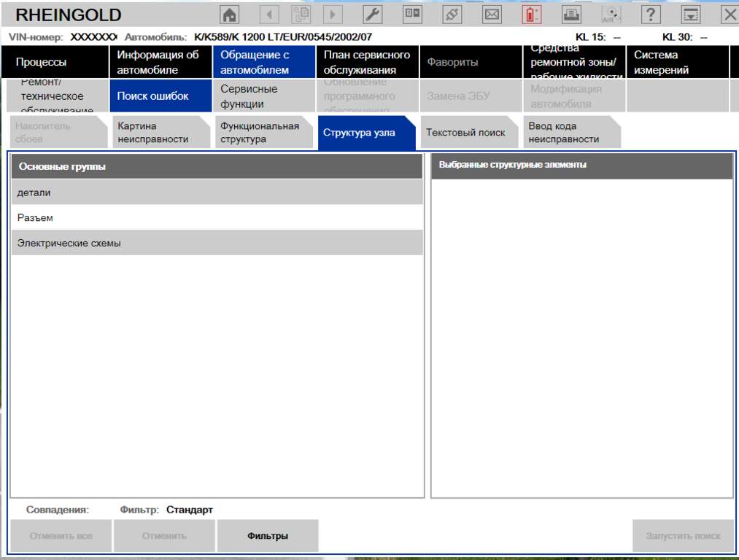Click the minimize-to-tray icon beside help
This screenshot has width=739, height=560.
690,15
